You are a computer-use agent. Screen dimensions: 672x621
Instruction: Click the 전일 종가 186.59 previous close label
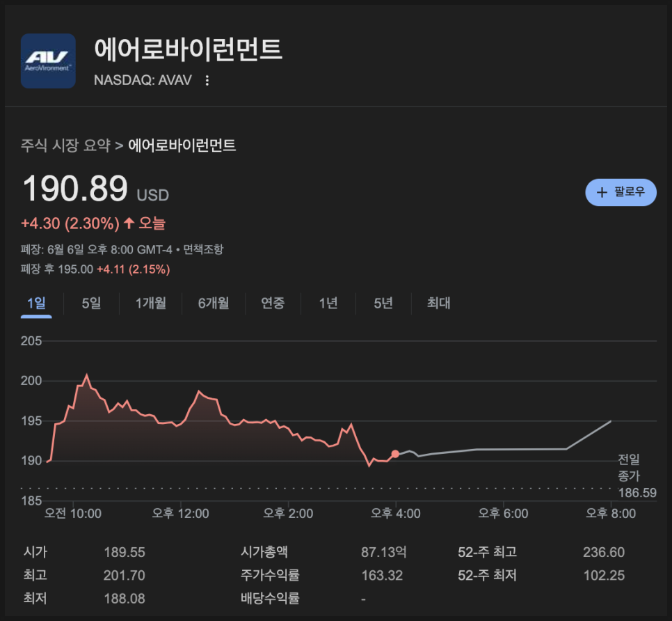637,476
